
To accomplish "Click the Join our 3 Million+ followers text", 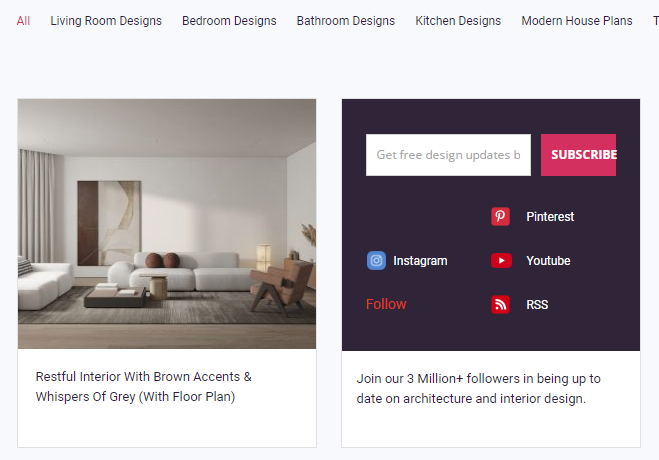I will pos(479,389).
